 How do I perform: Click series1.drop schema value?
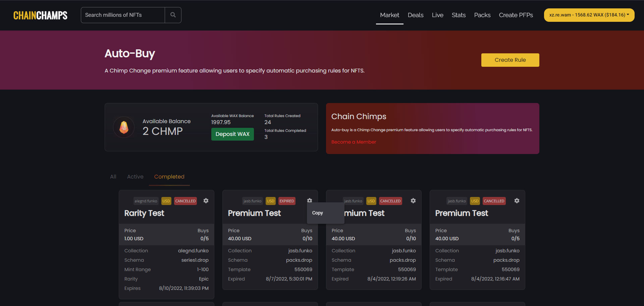[x=195, y=260]
